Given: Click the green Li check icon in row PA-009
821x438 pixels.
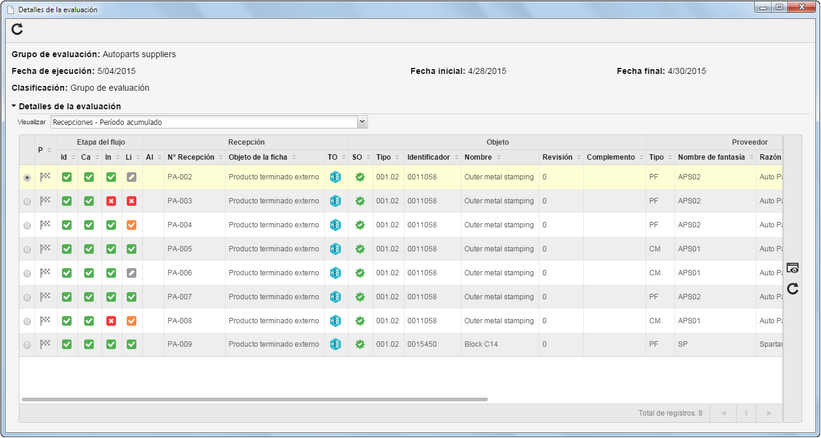Looking at the screenshot, I should coord(131,344).
